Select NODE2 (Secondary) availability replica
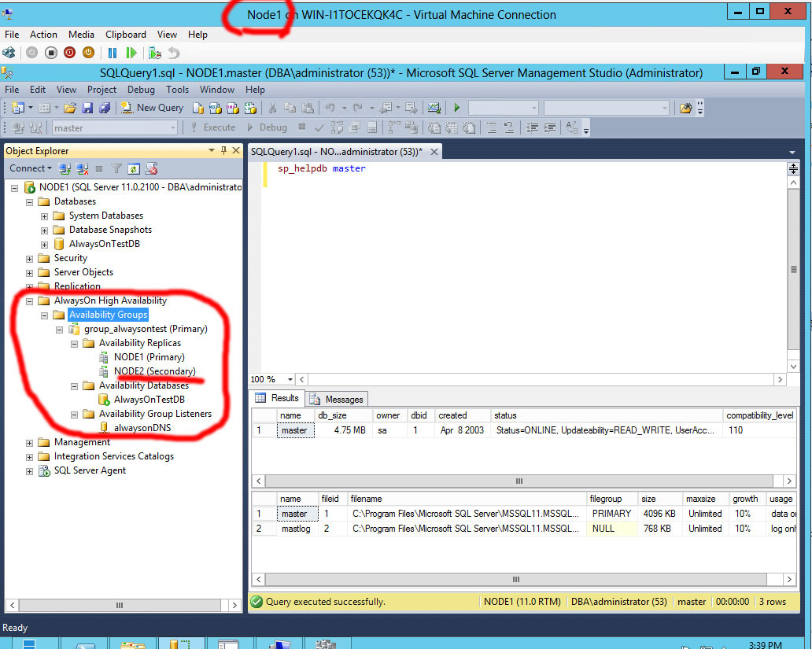 click(x=154, y=371)
